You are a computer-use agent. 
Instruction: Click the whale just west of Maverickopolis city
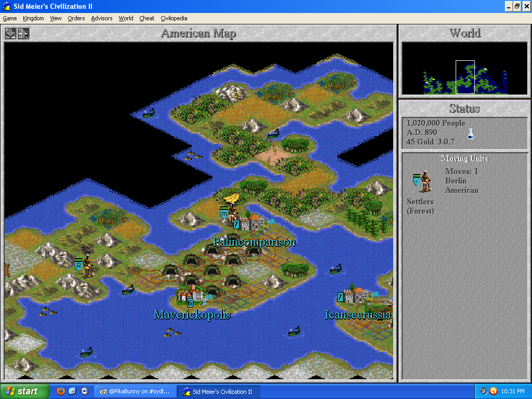pyautogui.click(x=128, y=289)
